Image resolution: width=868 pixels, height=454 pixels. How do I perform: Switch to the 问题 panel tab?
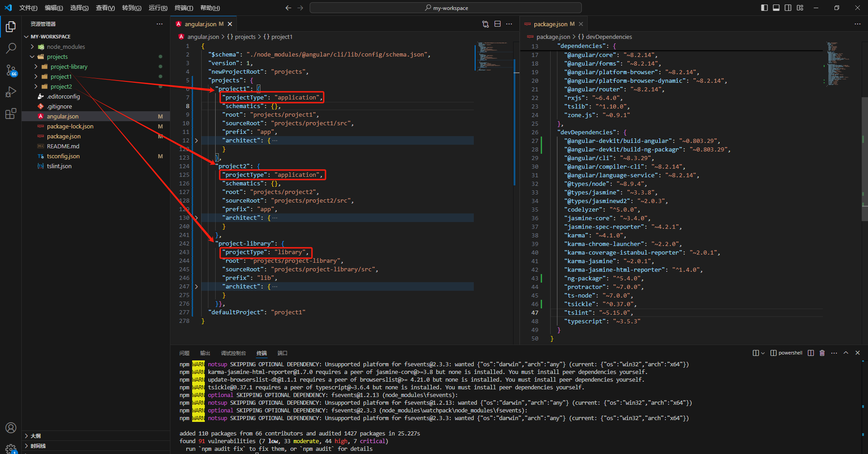click(x=184, y=353)
